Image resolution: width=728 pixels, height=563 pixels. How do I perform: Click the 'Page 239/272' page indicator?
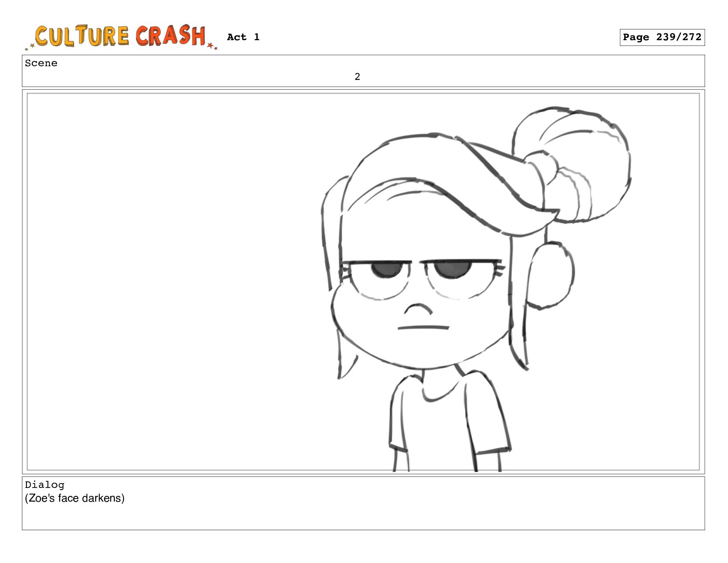coord(662,37)
